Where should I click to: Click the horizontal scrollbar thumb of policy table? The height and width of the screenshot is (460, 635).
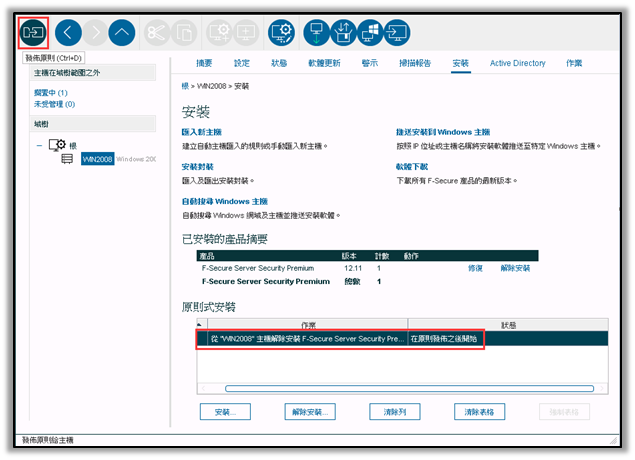(409, 388)
